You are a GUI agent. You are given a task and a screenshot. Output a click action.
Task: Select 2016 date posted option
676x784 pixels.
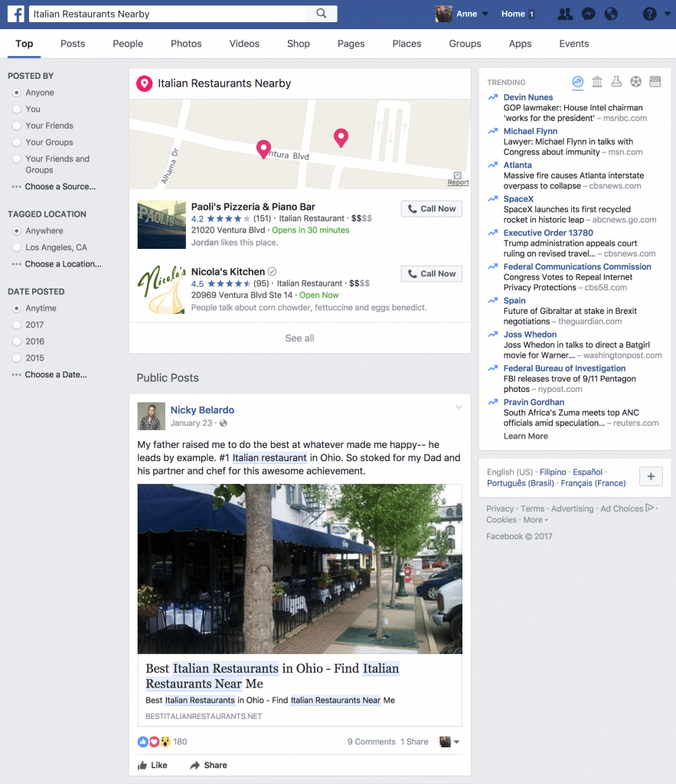tap(17, 341)
